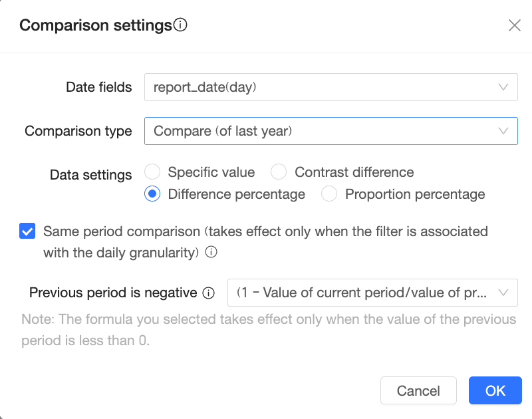532x419 pixels.
Task: Click info icon beside Previous period is negative
Action: [208, 293]
